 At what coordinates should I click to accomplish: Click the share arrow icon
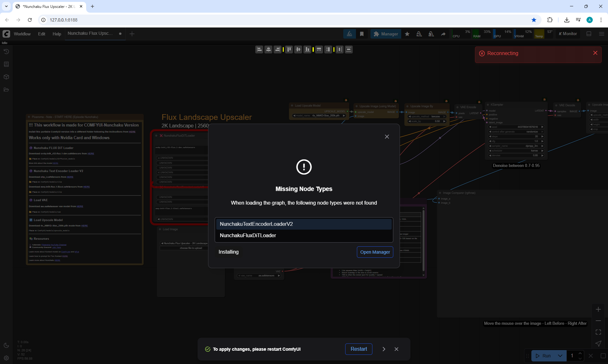443,34
